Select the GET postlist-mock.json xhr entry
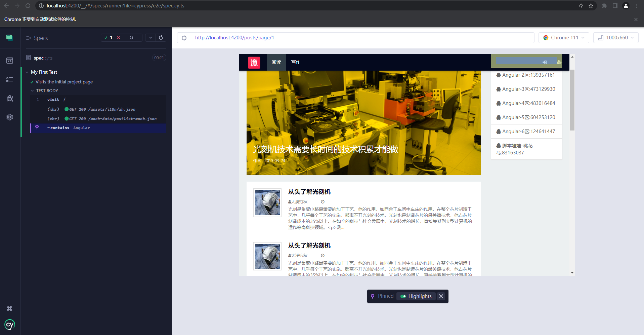The height and width of the screenshot is (335, 644). click(x=98, y=119)
